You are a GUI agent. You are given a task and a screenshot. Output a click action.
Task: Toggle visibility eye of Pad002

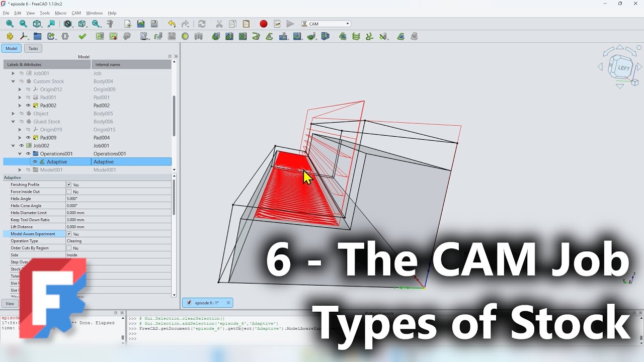[28, 106]
